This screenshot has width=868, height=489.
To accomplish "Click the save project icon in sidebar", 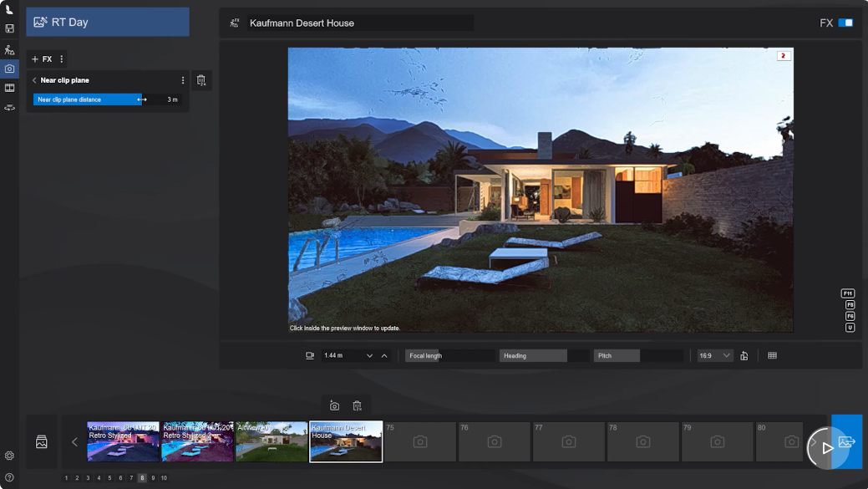I will click(9, 28).
